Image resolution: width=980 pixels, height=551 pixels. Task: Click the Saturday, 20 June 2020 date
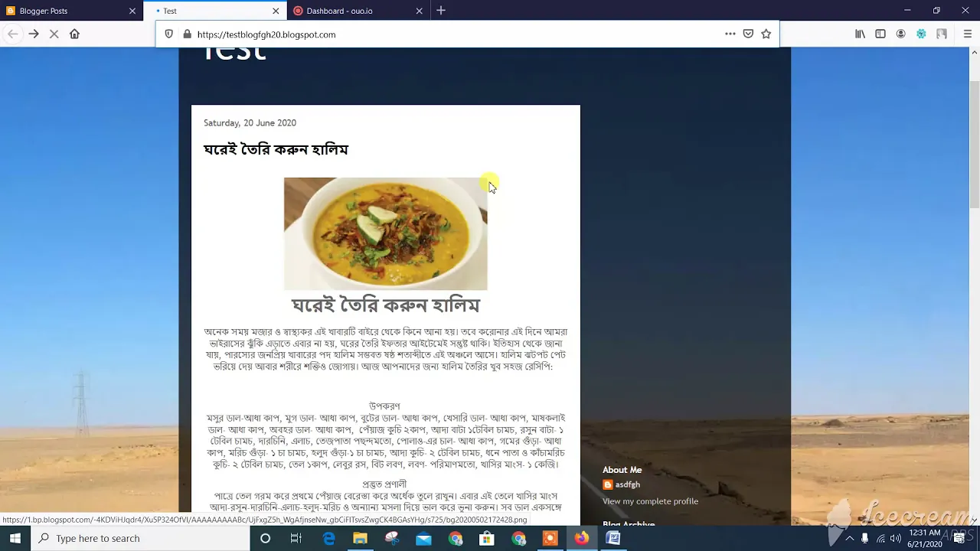pos(250,122)
